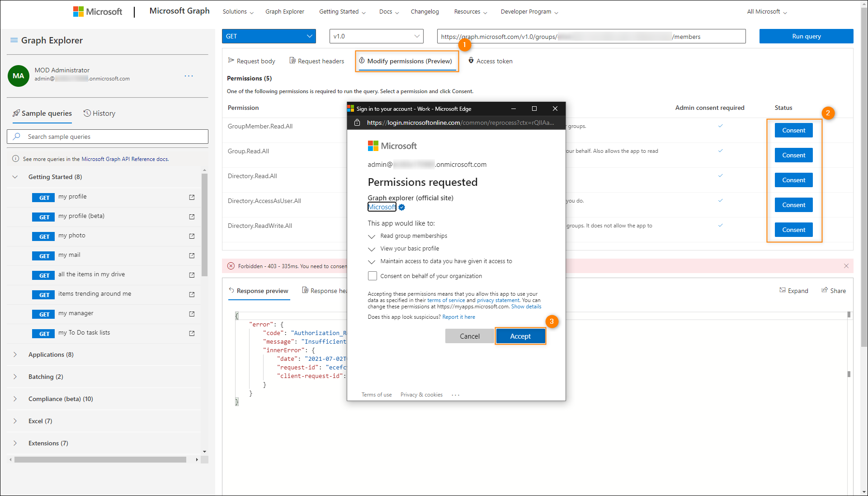Click Consent for Directory.Read.All

click(x=793, y=180)
